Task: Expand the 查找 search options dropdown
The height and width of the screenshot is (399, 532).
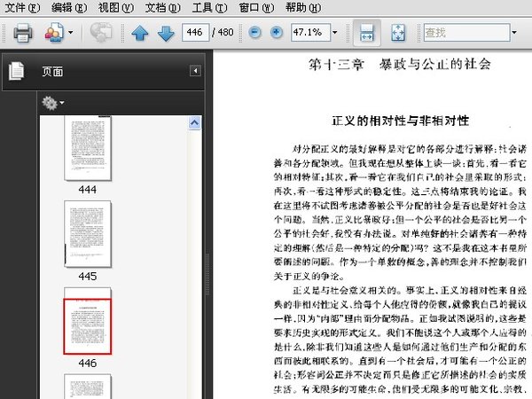Action: [x=516, y=33]
